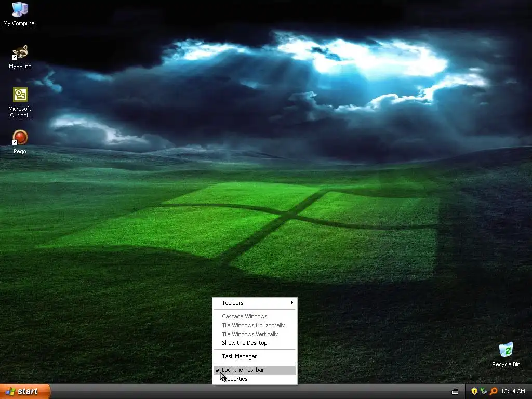Select the My Computer desktop icon
Image resolution: width=532 pixels, height=399 pixels.
20,14
